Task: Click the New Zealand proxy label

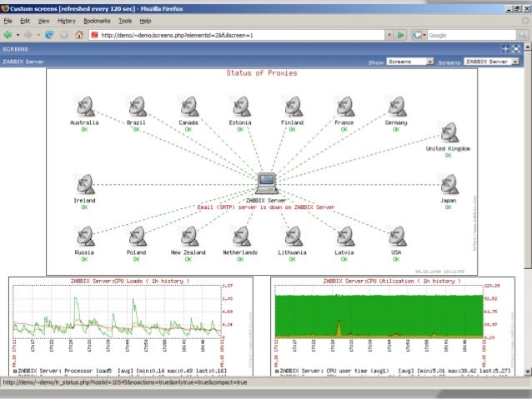Action: pos(188,252)
